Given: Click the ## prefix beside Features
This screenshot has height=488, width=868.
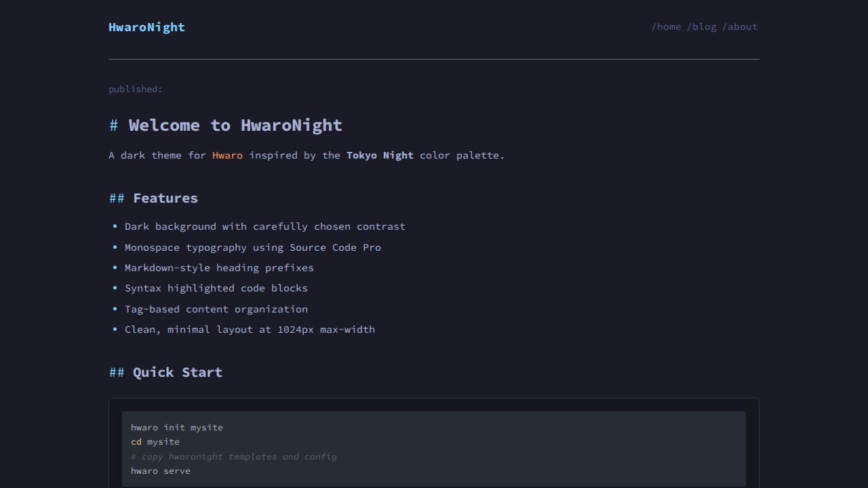Looking at the screenshot, I should pyautogui.click(x=117, y=198).
